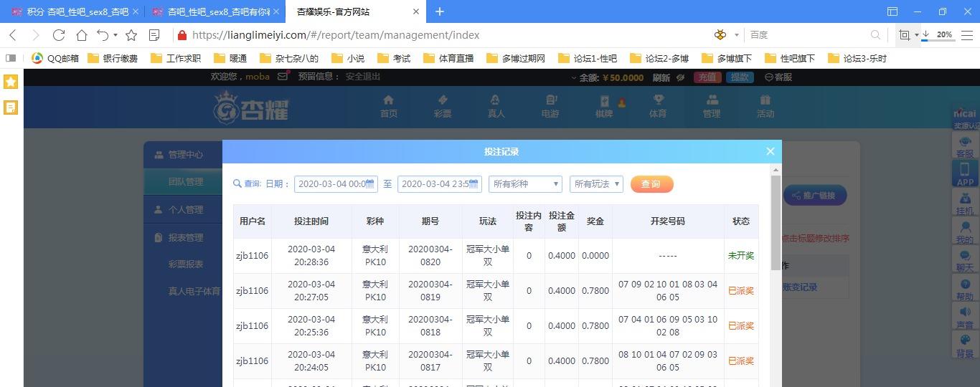Viewport: 980px width, 387px height.
Task: Click the search magnifier in Baidu box
Action: click(x=875, y=34)
